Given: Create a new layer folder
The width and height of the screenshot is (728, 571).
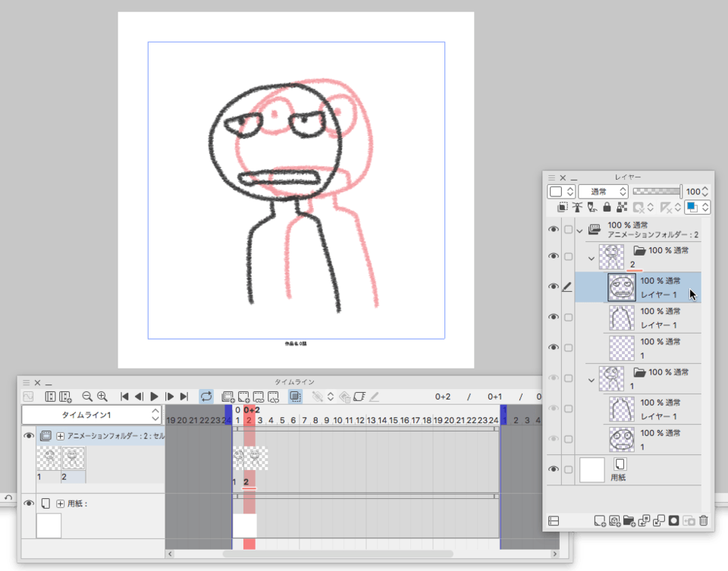Looking at the screenshot, I should click(629, 521).
